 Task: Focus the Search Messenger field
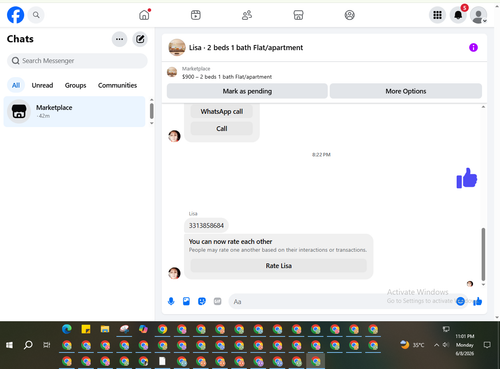[x=77, y=61]
